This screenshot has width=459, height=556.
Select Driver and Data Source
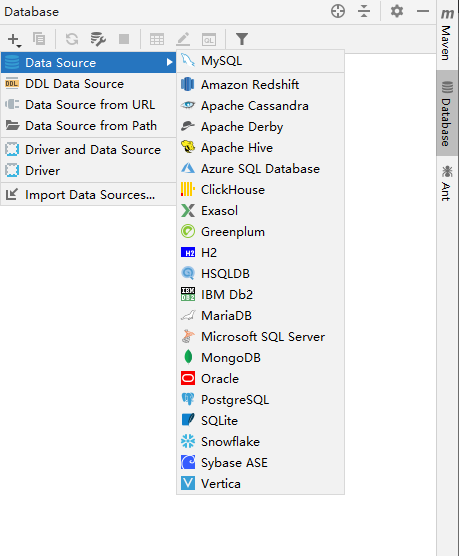[88, 150]
